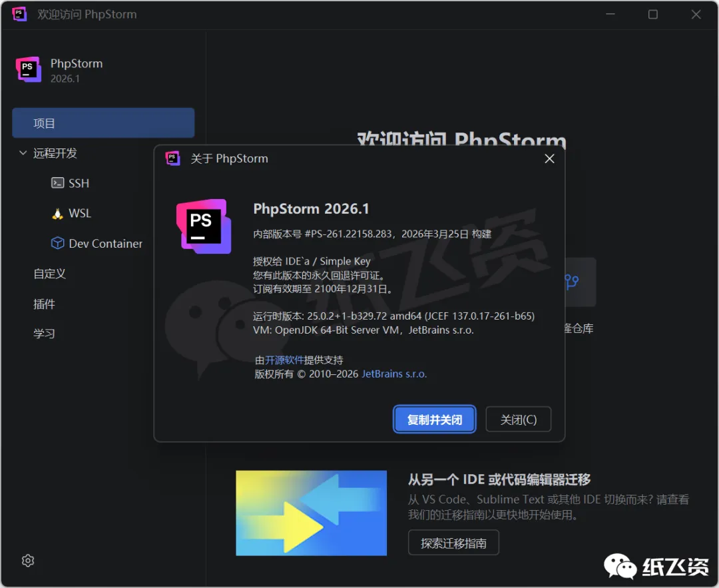This screenshot has width=719, height=588.
Task: Click the PhpStorm icon in the main title bar
Action: pyautogui.click(x=19, y=14)
